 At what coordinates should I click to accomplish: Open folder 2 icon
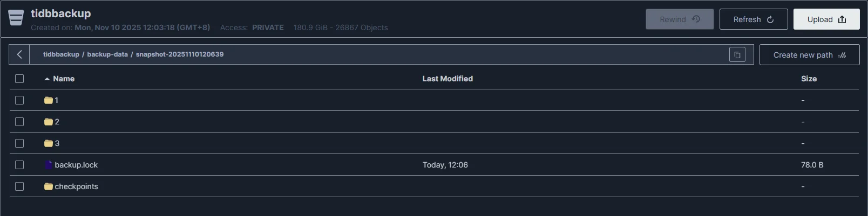click(x=49, y=122)
